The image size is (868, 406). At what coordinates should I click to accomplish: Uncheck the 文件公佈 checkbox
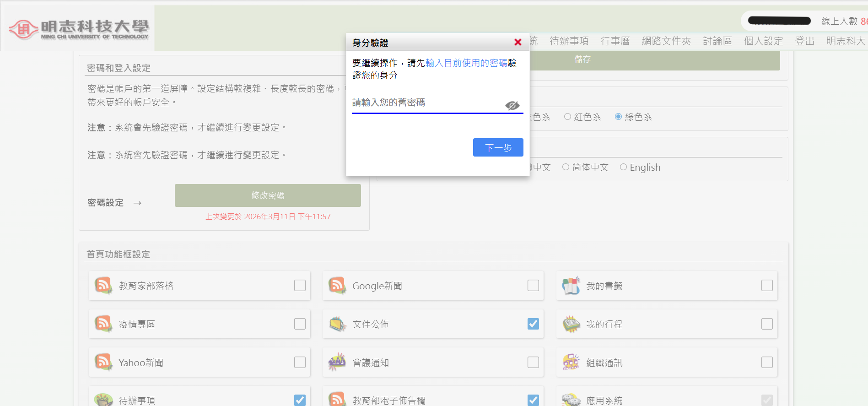point(533,324)
